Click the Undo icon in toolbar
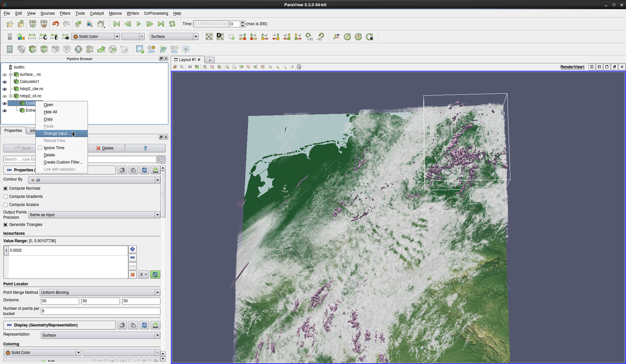This screenshot has width=626, height=364. click(56, 24)
